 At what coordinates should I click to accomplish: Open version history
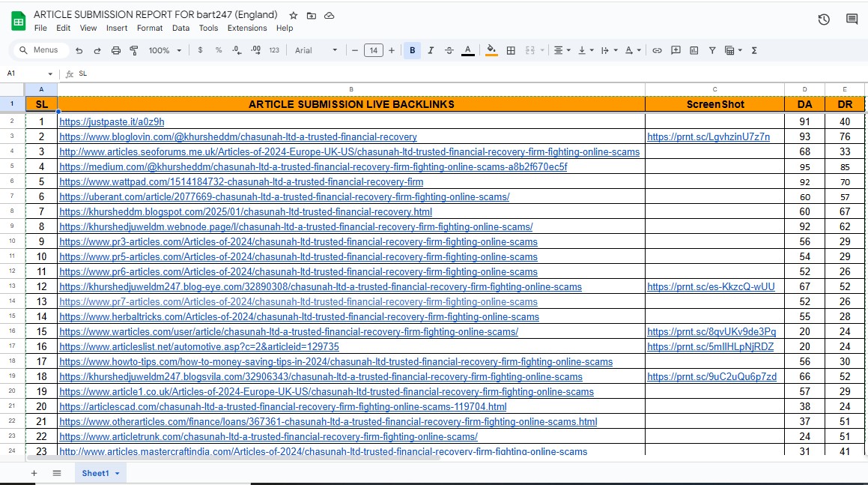824,19
